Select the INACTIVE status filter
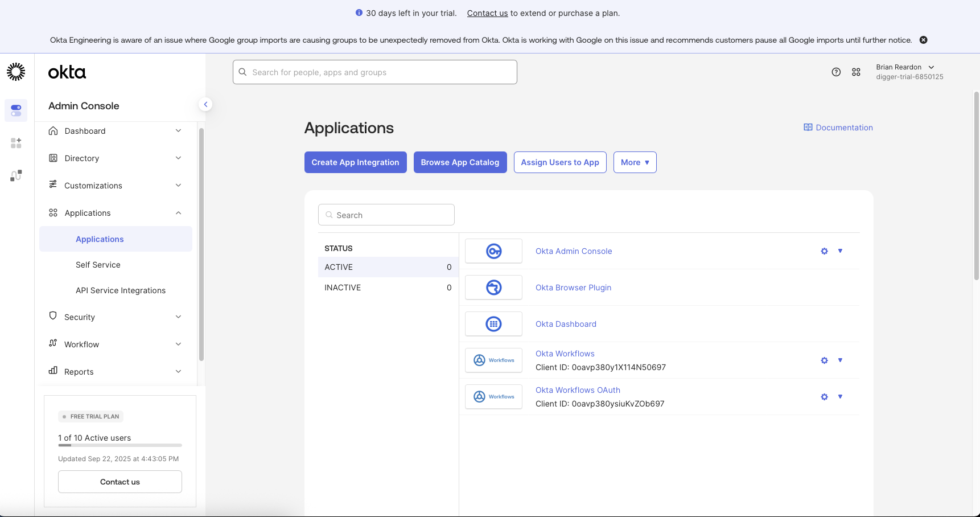Image resolution: width=980 pixels, height=517 pixels. click(342, 287)
